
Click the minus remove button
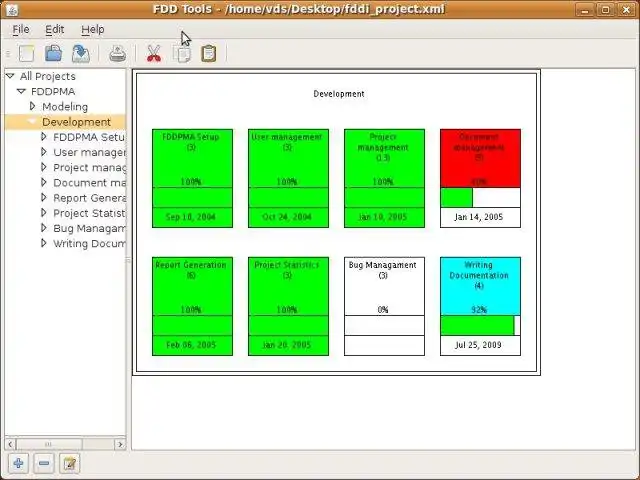click(x=44, y=463)
